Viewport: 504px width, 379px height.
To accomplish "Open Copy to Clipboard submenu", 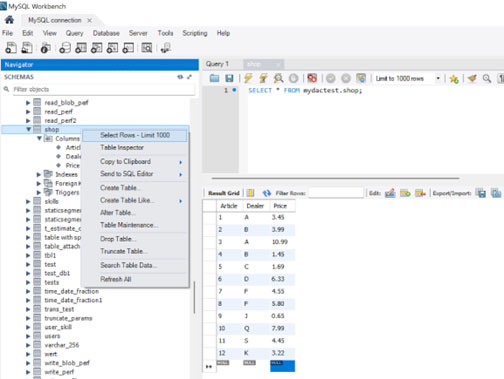I will pyautogui.click(x=135, y=161).
